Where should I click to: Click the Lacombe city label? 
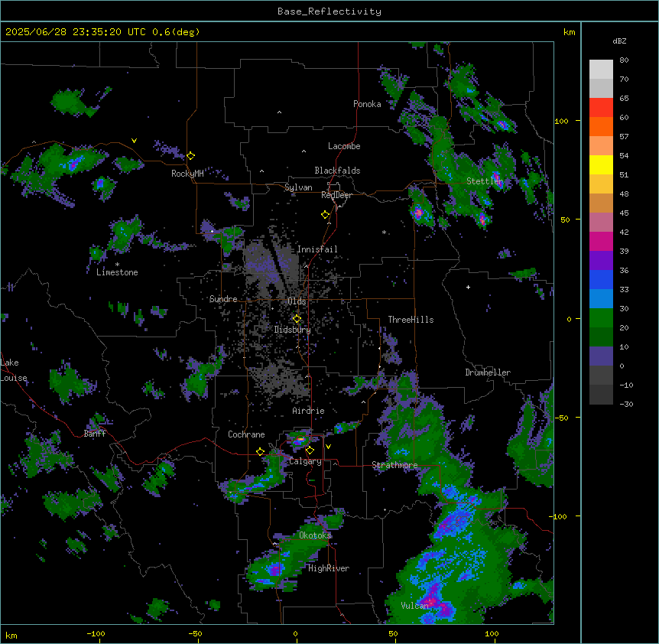coord(344,146)
